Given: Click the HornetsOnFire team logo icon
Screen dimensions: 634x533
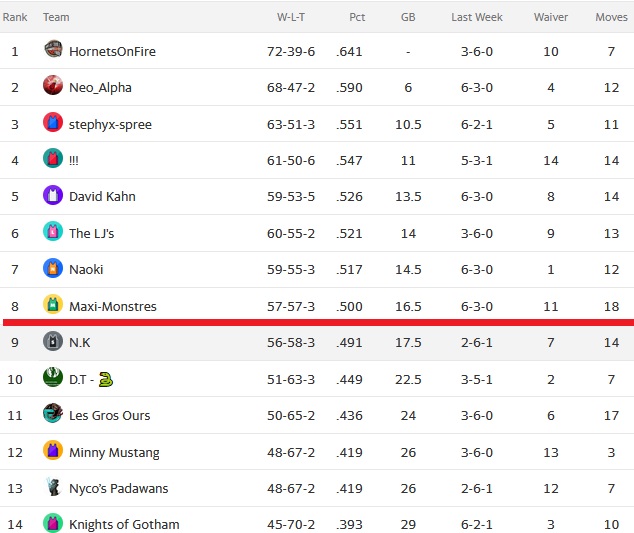Looking at the screenshot, I should (53, 49).
